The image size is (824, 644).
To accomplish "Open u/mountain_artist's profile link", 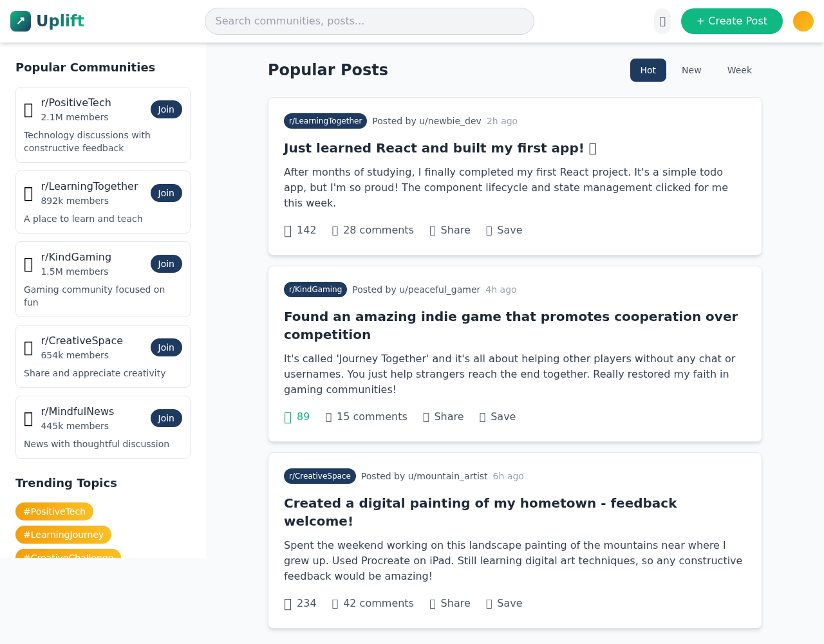I will (x=447, y=476).
